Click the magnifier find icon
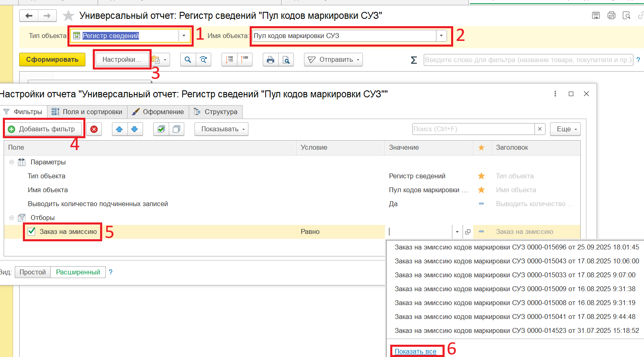 188,60
